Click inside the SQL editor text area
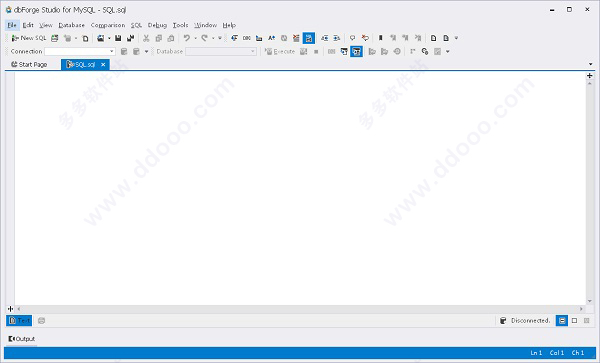The image size is (600, 363). click(300, 188)
